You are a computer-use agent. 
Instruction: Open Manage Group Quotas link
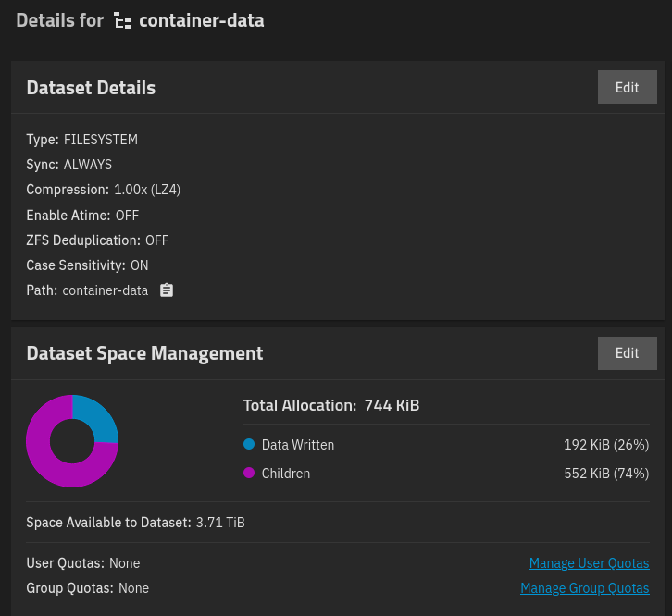[584, 588]
